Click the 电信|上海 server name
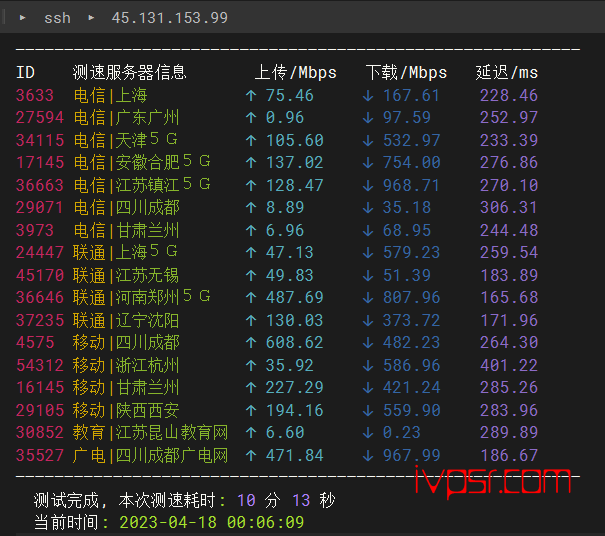 click(x=110, y=95)
